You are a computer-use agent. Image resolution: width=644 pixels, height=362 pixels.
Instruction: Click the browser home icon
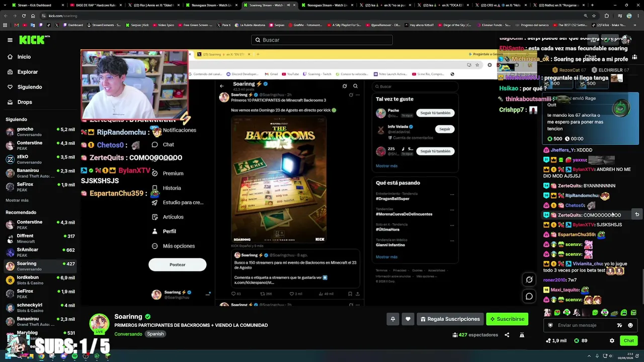point(33,16)
